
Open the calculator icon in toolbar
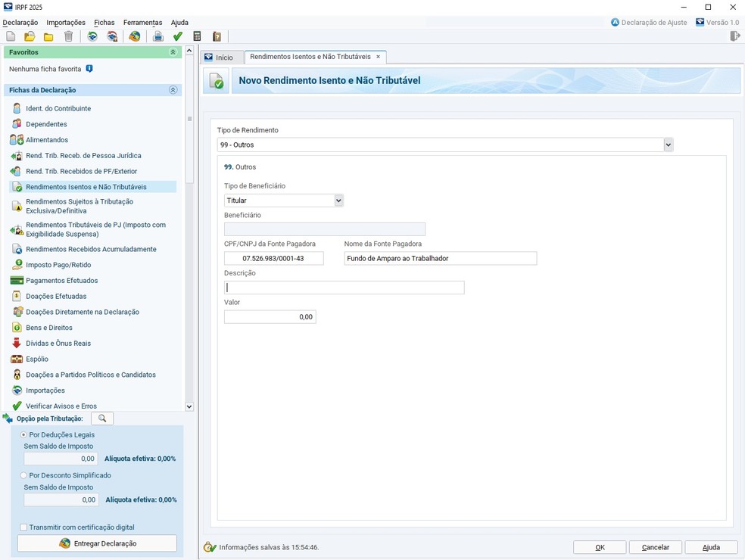click(x=198, y=36)
